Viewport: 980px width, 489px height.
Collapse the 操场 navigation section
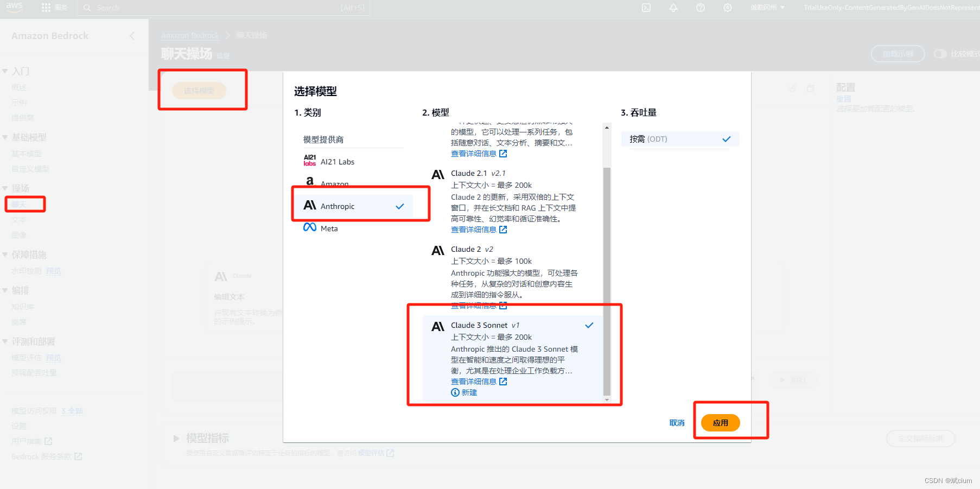pos(5,188)
